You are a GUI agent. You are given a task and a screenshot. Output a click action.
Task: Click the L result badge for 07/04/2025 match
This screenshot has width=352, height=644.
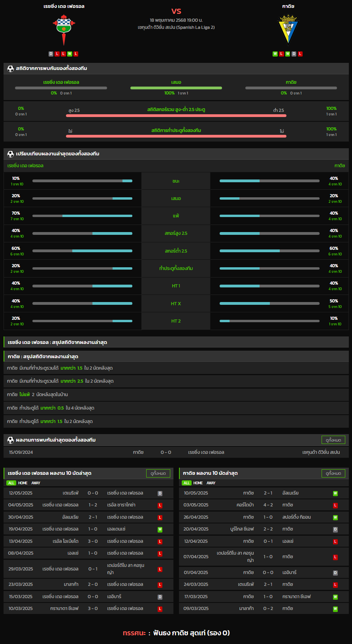pyautogui.click(x=335, y=557)
